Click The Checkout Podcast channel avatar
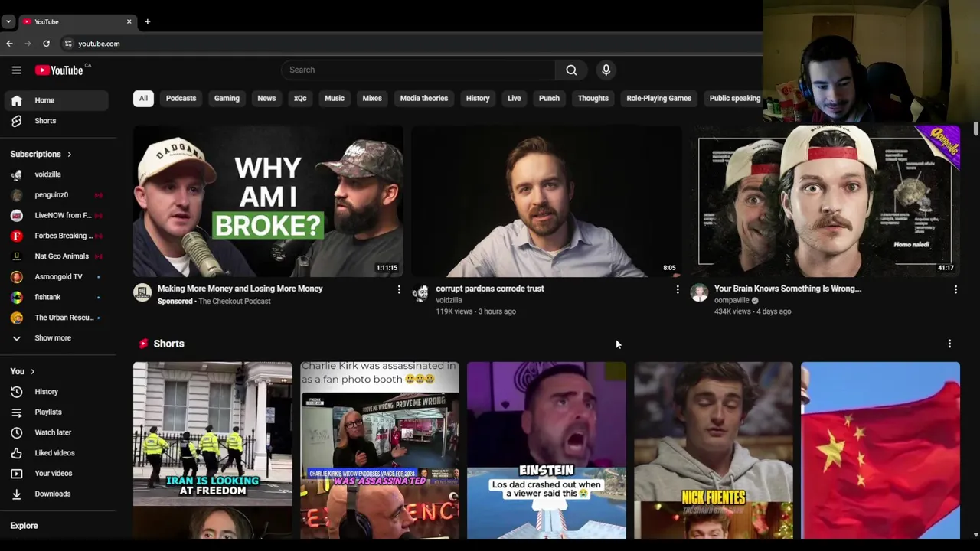 142,292
